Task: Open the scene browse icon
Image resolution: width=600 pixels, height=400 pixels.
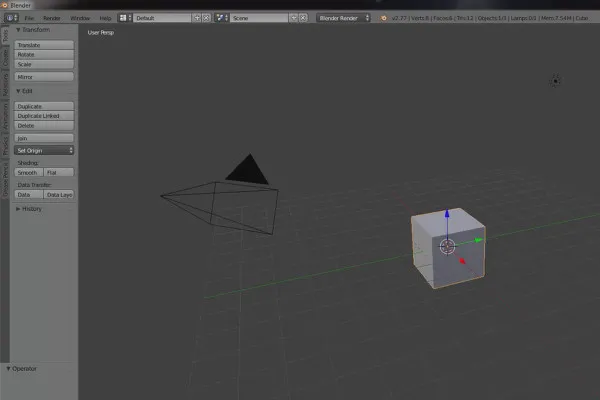Action: 222,18
